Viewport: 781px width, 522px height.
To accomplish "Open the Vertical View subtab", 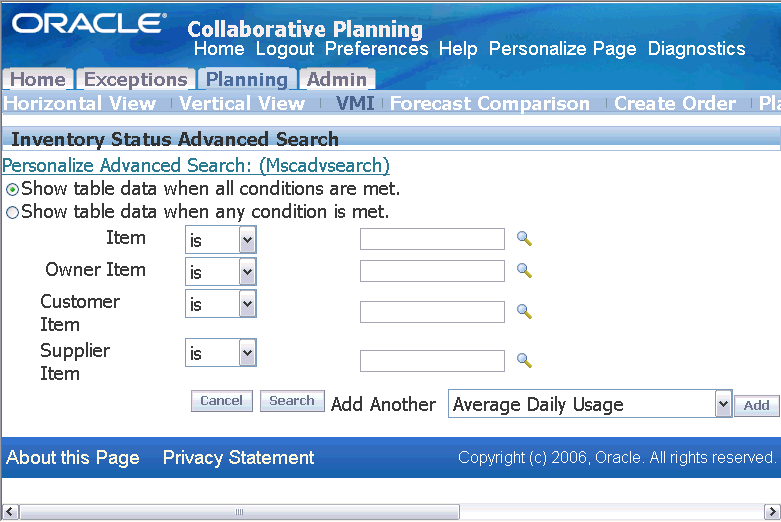I will point(242,103).
